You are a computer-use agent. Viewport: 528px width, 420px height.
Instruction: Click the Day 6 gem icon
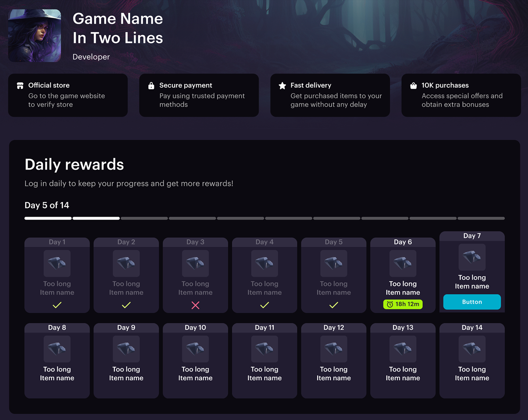(x=403, y=263)
